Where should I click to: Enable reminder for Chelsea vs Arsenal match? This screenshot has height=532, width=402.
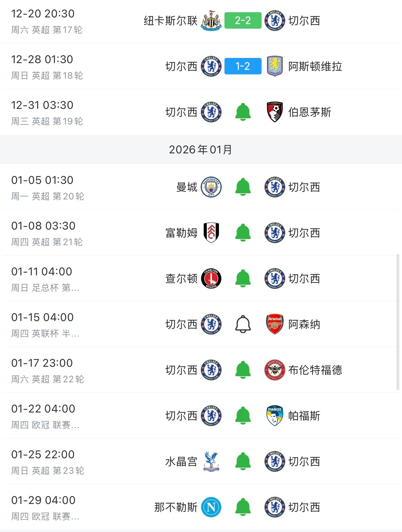pyautogui.click(x=243, y=324)
